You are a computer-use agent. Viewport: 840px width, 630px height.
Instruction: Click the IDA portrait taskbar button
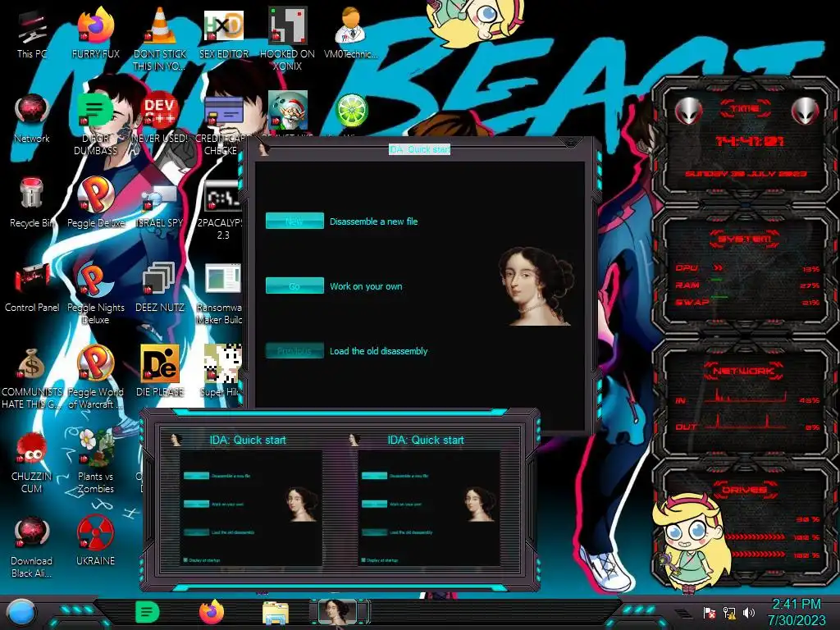click(x=339, y=612)
